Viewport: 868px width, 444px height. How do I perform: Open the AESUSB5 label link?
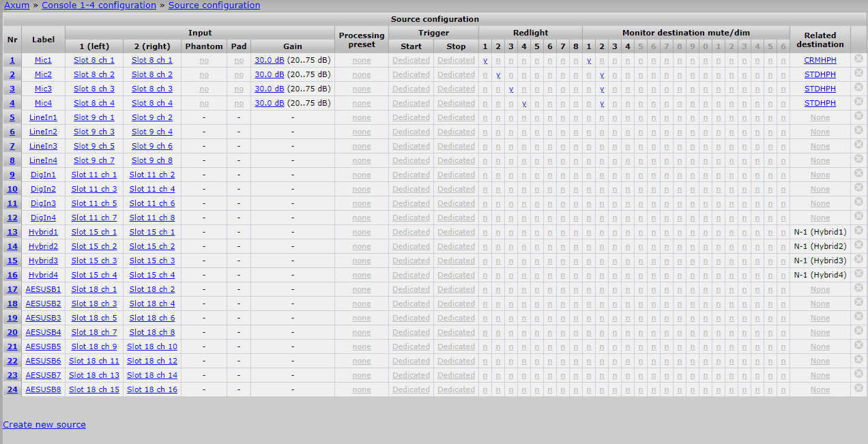[43, 346]
